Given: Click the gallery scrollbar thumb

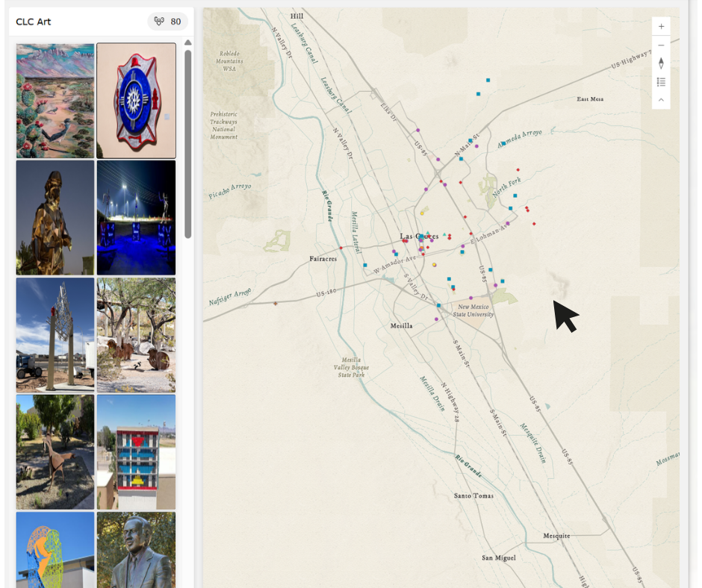Looking at the screenshot, I should 188,144.
